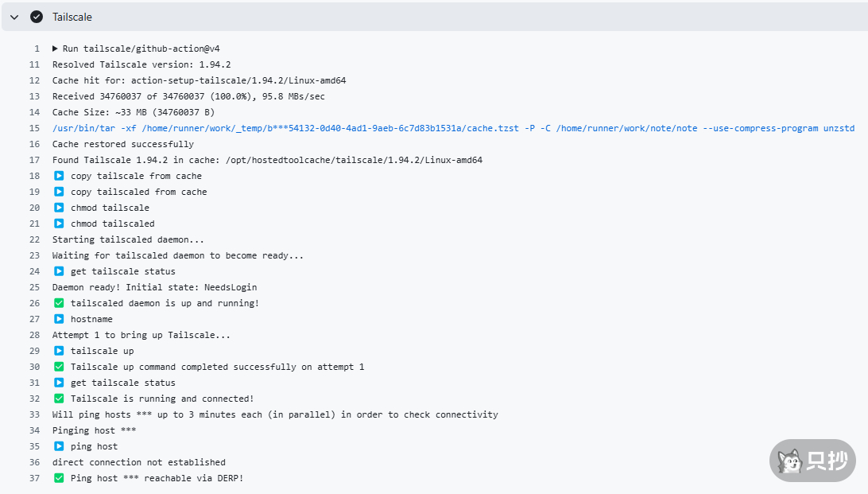Image resolution: width=868 pixels, height=494 pixels.
Task: Click the 'Resolved Tailscale version: 1.94.2' line
Action: coord(141,64)
